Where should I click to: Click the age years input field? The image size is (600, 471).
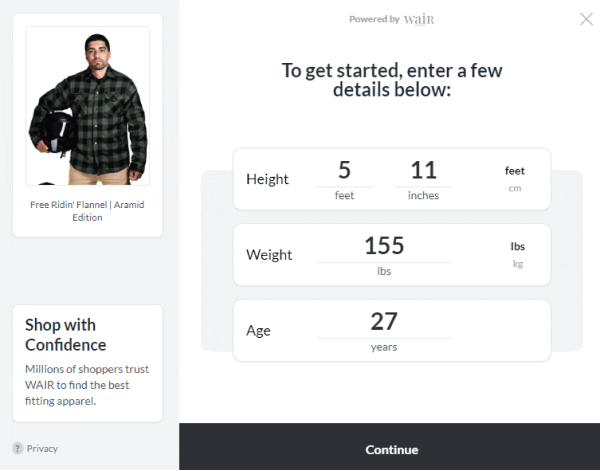pos(383,322)
